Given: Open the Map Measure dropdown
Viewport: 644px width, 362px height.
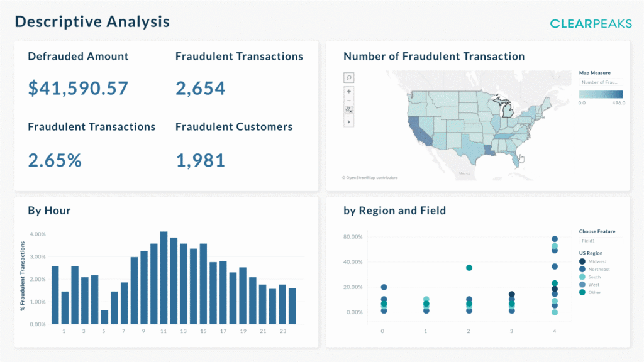Looking at the screenshot, I should [601, 82].
